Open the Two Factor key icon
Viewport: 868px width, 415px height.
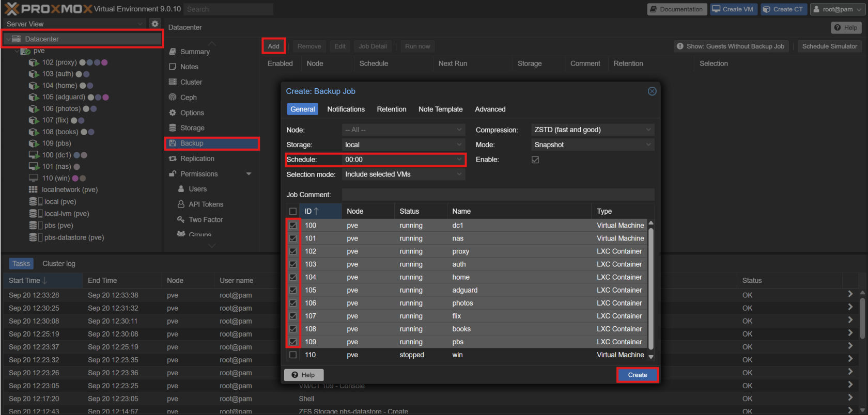(181, 219)
